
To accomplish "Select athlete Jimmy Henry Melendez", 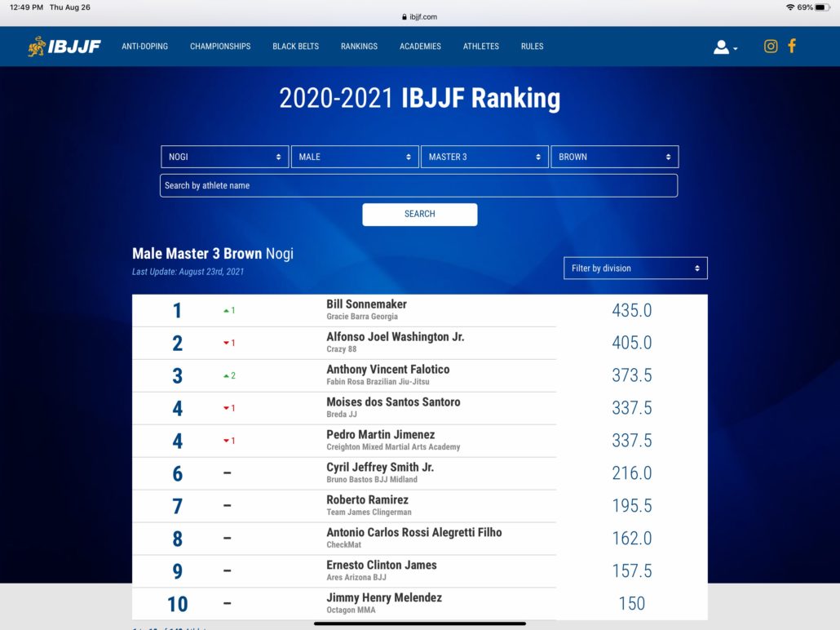I will coord(384,598).
